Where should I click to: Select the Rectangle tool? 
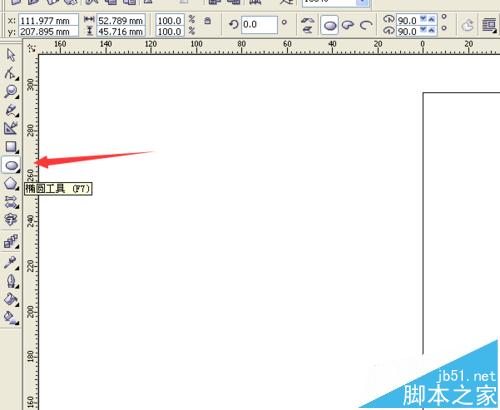pyautogui.click(x=11, y=147)
